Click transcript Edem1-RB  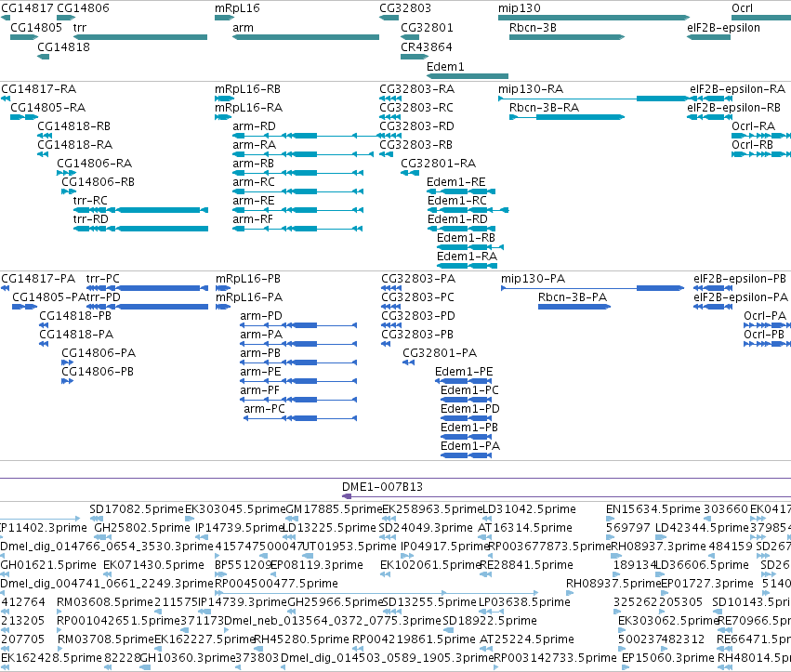point(470,247)
